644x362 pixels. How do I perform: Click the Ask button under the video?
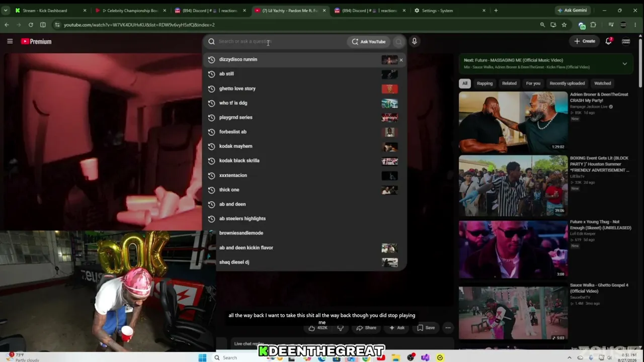click(396, 328)
